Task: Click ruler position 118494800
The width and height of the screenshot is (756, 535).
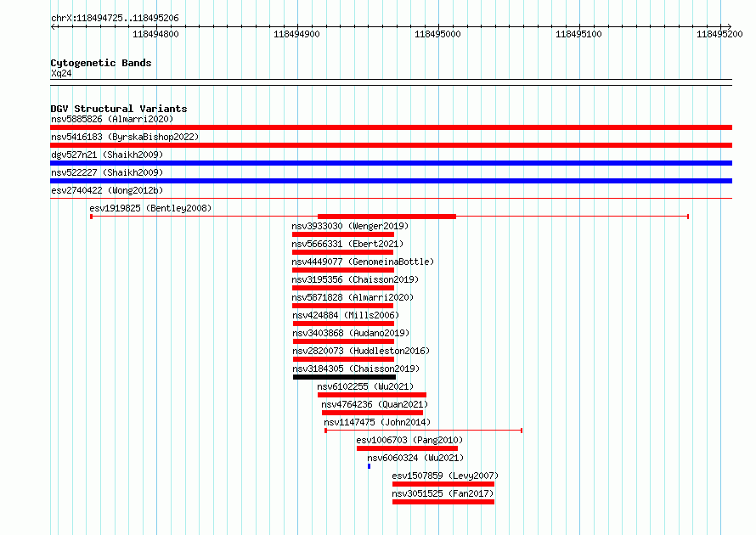Action: click(x=155, y=34)
